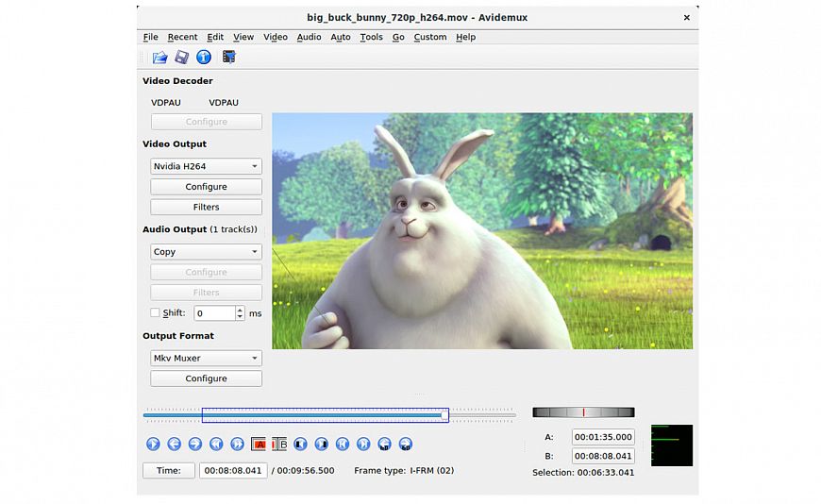Open the Video menu
The height and width of the screenshot is (504, 821).
(276, 37)
